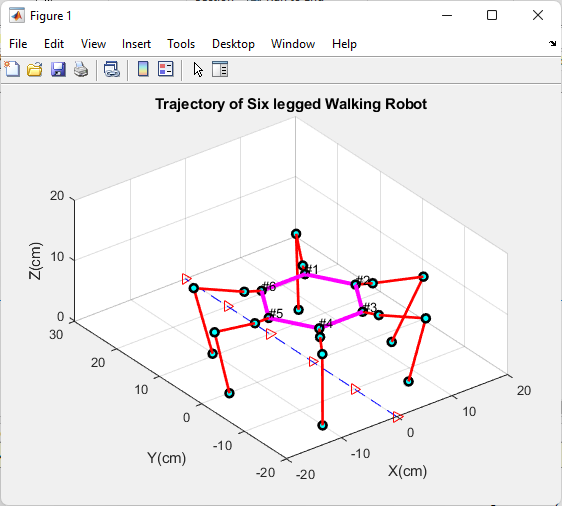Click the dock figure arrow in the menu bar
This screenshot has height=506, width=562.
552,43
